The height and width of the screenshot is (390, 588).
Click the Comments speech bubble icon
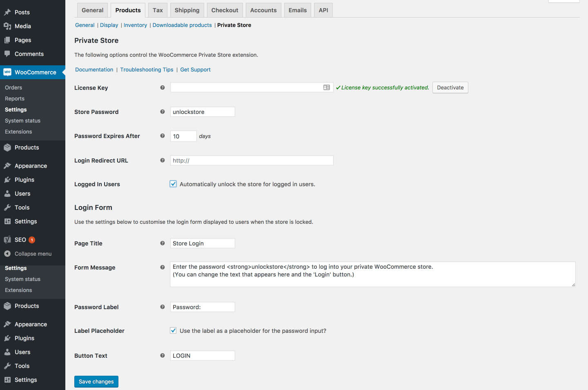tap(7, 53)
